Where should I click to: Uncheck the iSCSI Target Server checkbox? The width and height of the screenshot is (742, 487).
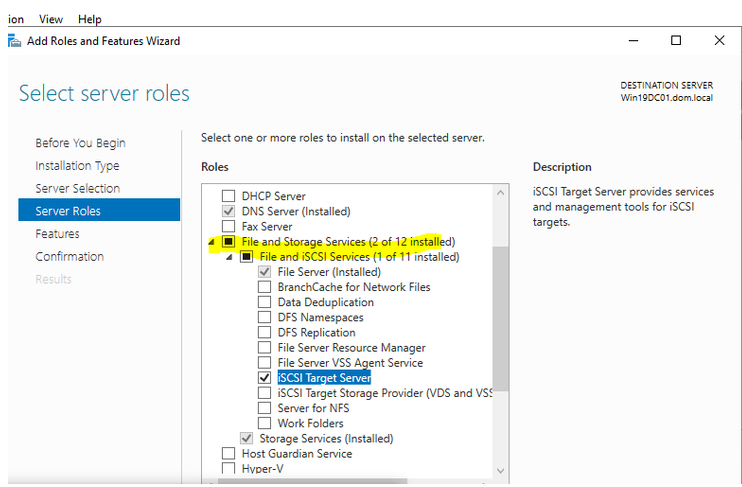[x=264, y=378]
